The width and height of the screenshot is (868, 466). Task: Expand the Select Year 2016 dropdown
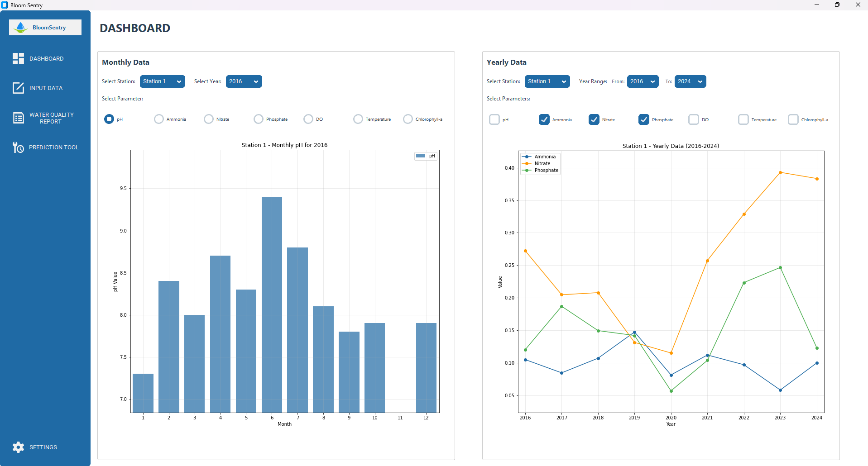(244, 81)
